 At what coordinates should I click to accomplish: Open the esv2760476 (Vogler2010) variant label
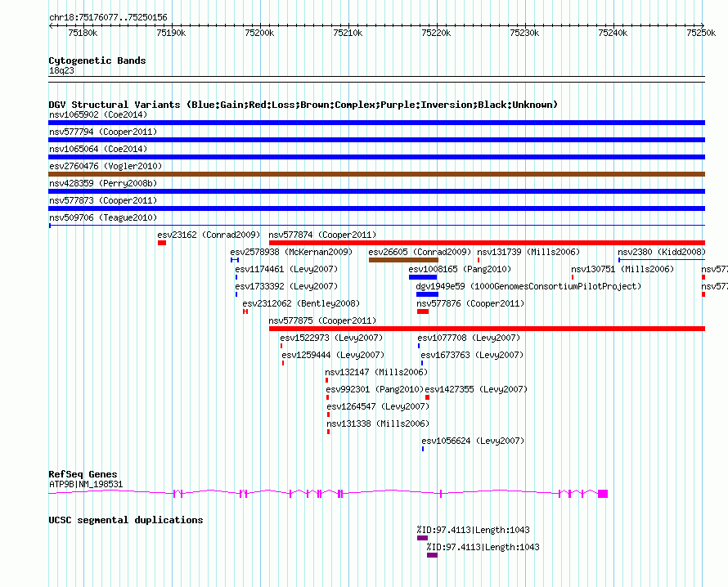(x=106, y=166)
